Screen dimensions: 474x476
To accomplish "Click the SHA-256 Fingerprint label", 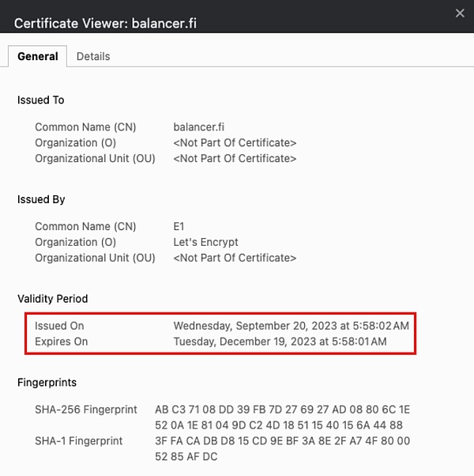I will pyautogui.click(x=85, y=410).
